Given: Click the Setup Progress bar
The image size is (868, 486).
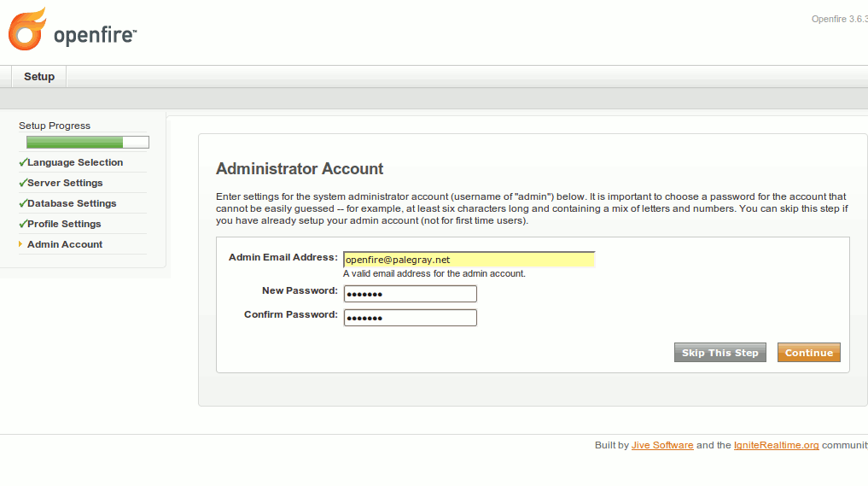Looking at the screenshot, I should click(x=87, y=143).
